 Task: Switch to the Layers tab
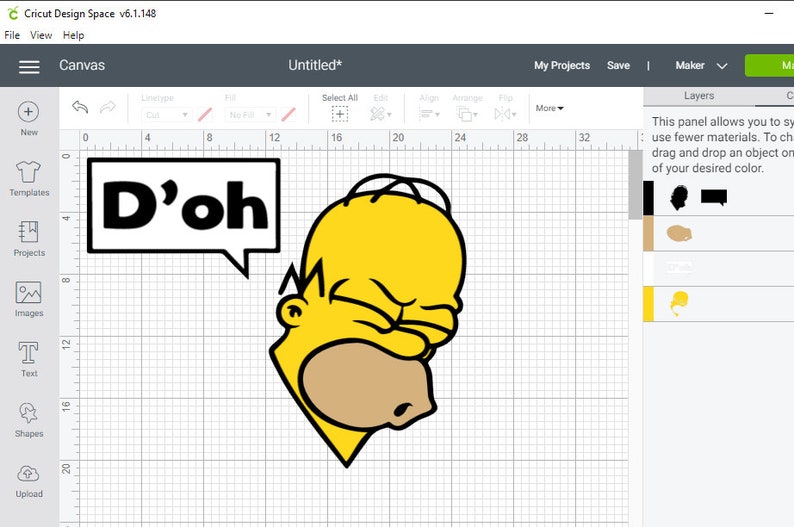pos(699,96)
